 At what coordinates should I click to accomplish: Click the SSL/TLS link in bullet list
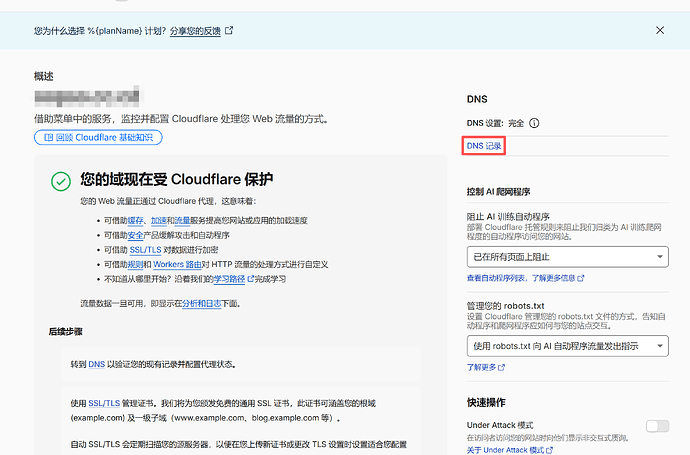point(145,250)
